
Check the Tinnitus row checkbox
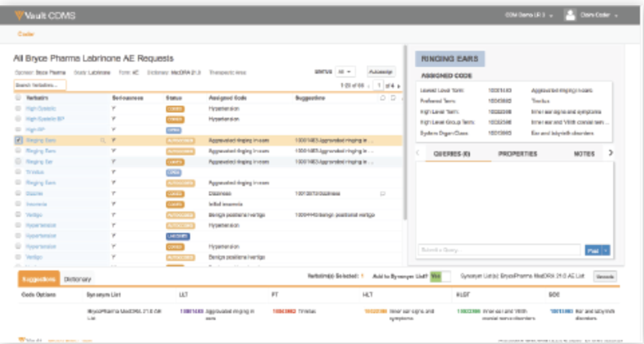(x=18, y=172)
